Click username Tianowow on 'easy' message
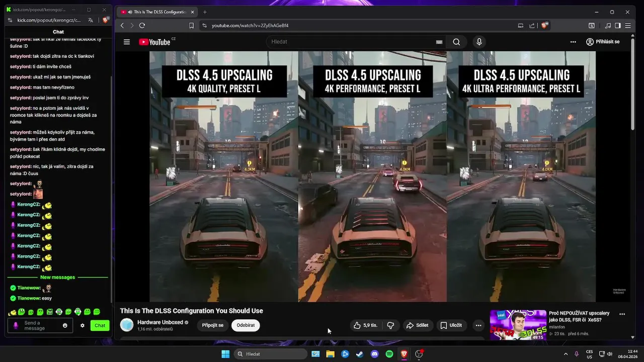644x362 pixels. click(x=29, y=298)
